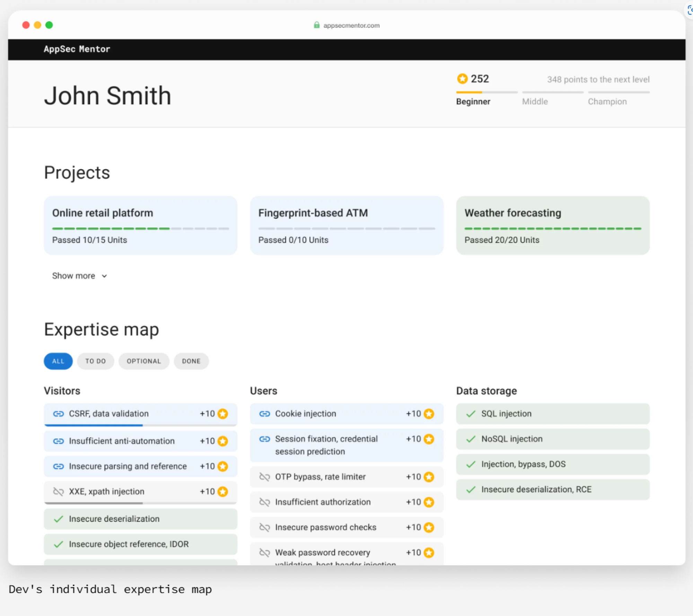
Task: Switch to the DONE filter
Action: [191, 361]
